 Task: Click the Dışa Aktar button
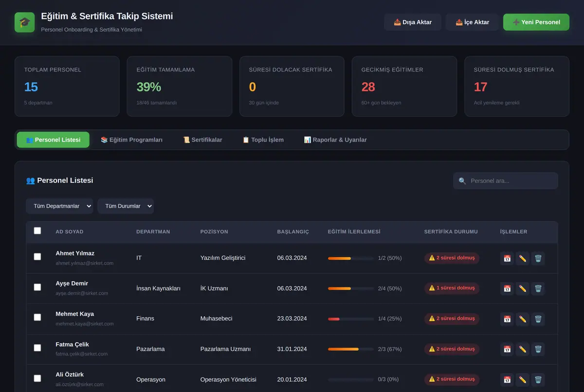413,22
